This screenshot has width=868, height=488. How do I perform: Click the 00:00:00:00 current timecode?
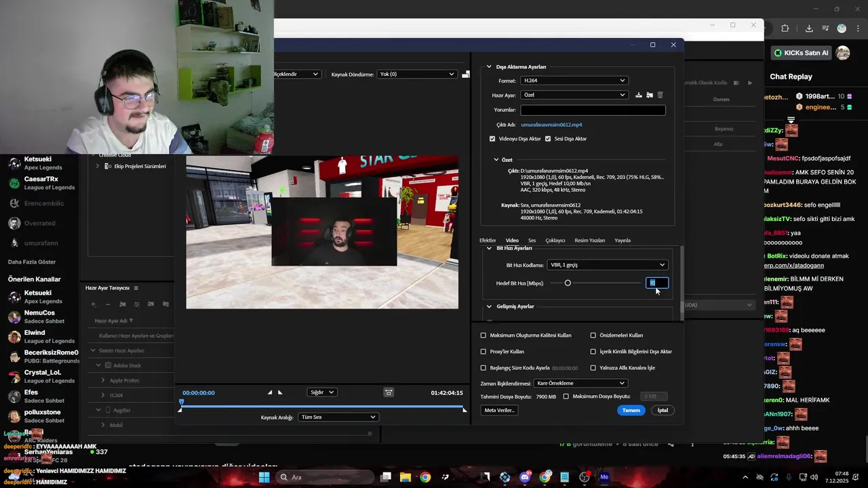pos(199,393)
